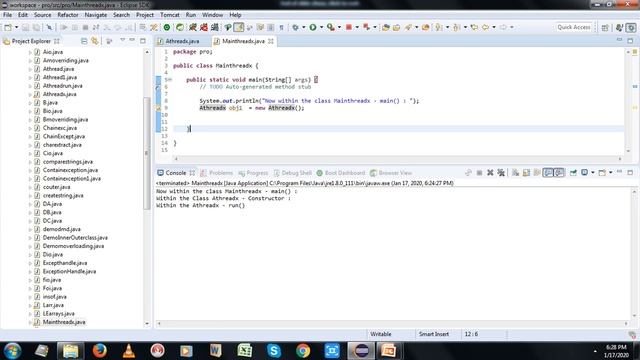Image resolution: width=640 pixels, height=360 pixels.
Task: Click the Stop Tomcat red cat icon
Action: (x=203, y=27)
